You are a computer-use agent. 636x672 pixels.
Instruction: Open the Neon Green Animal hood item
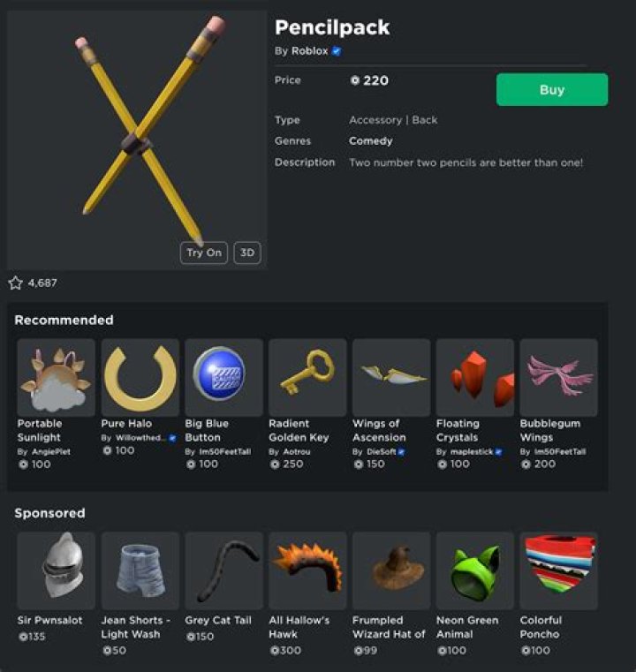point(475,570)
